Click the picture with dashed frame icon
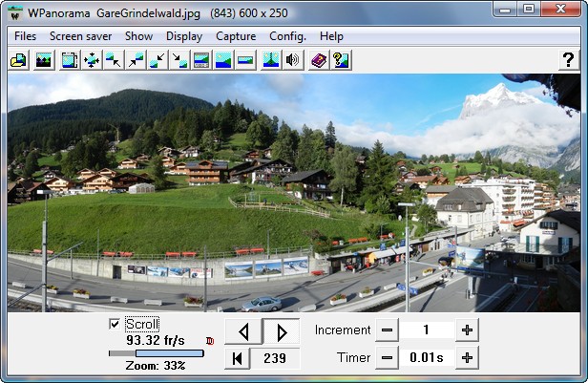This screenshot has width=588, height=383. click(70, 60)
